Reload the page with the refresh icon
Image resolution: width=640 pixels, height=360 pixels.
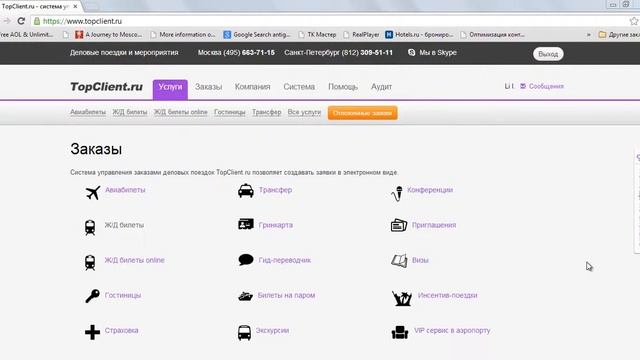tap(21, 21)
